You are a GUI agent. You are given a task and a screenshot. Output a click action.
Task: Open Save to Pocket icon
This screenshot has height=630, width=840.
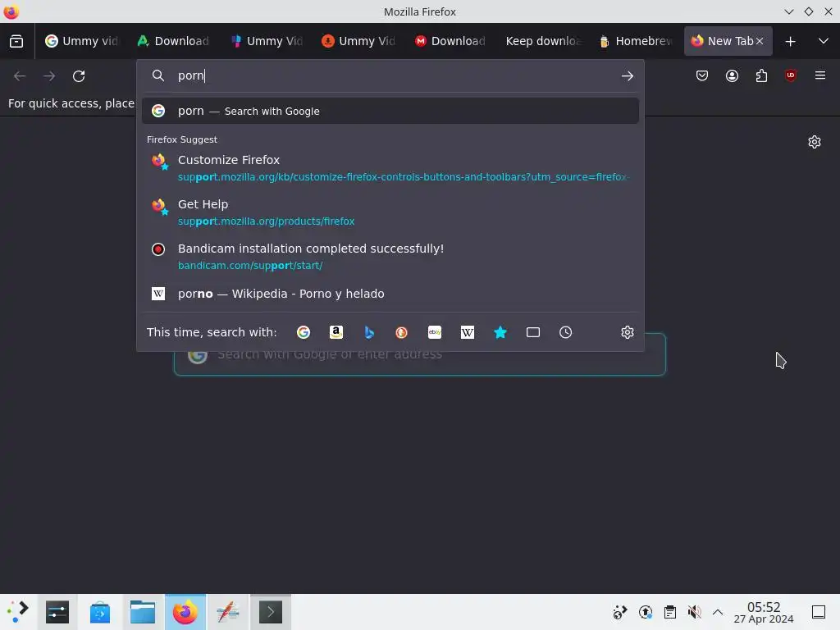(x=702, y=75)
